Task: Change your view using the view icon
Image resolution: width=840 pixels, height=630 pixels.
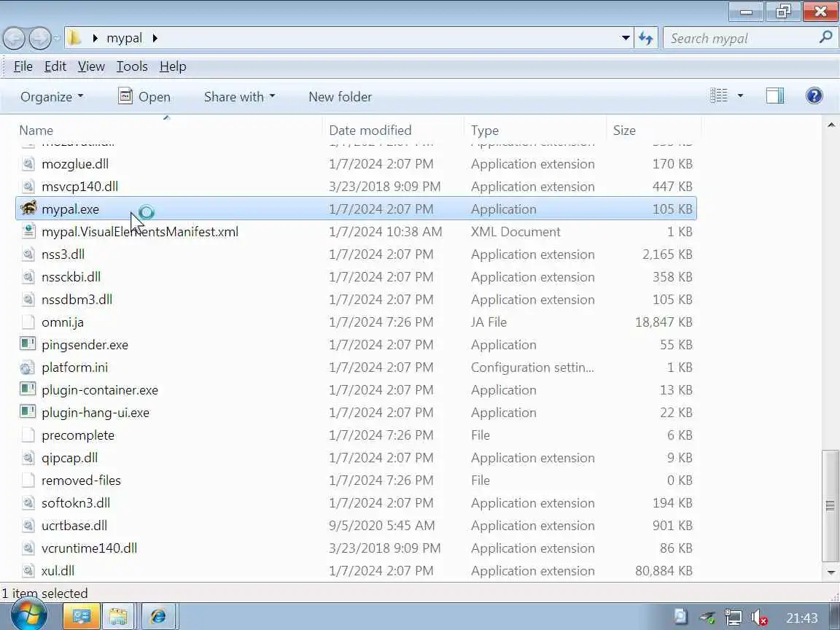Action: [x=719, y=96]
